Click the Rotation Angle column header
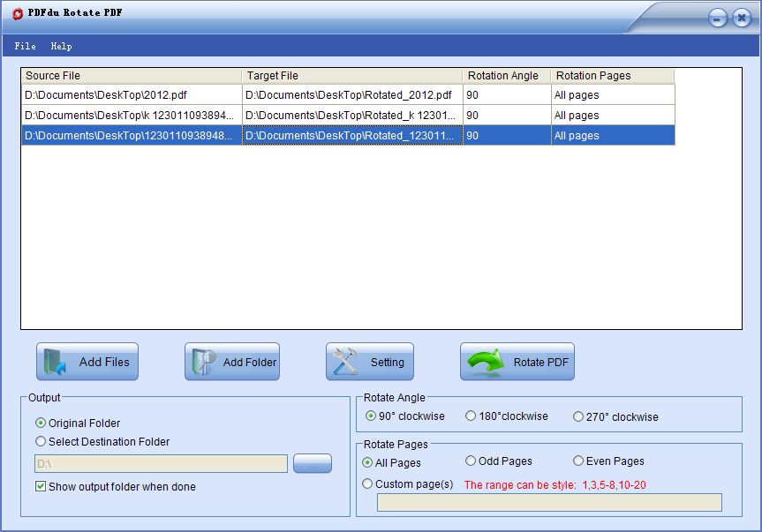The width and height of the screenshot is (762, 532). (506, 76)
